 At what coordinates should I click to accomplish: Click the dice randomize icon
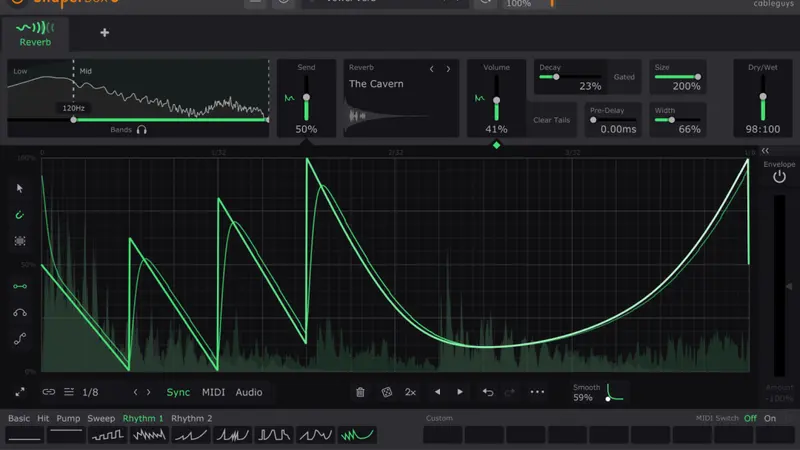click(385, 392)
